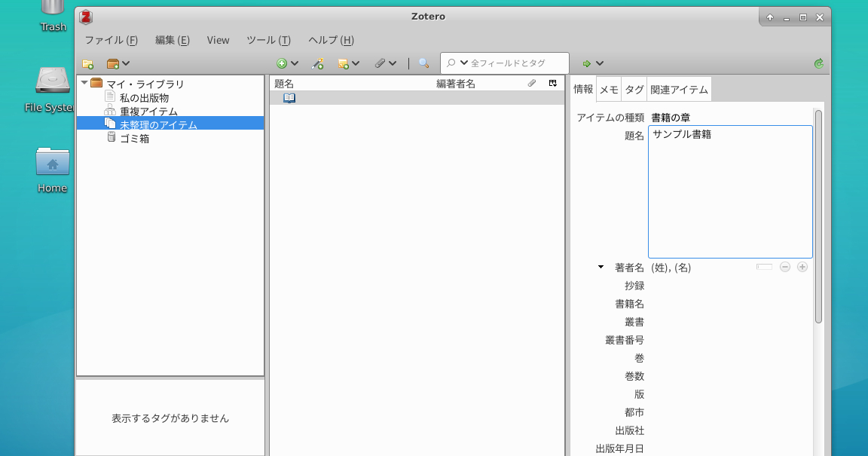The height and width of the screenshot is (456, 868).
Task: Switch to the タグ tab
Action: (634, 88)
